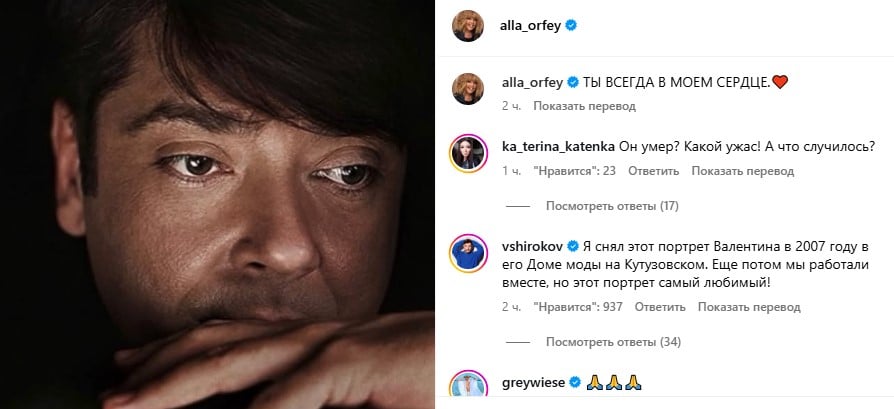Viewport: 894px width, 409px height.
Task: Open greywiese profile avatar
Action: coord(468,386)
